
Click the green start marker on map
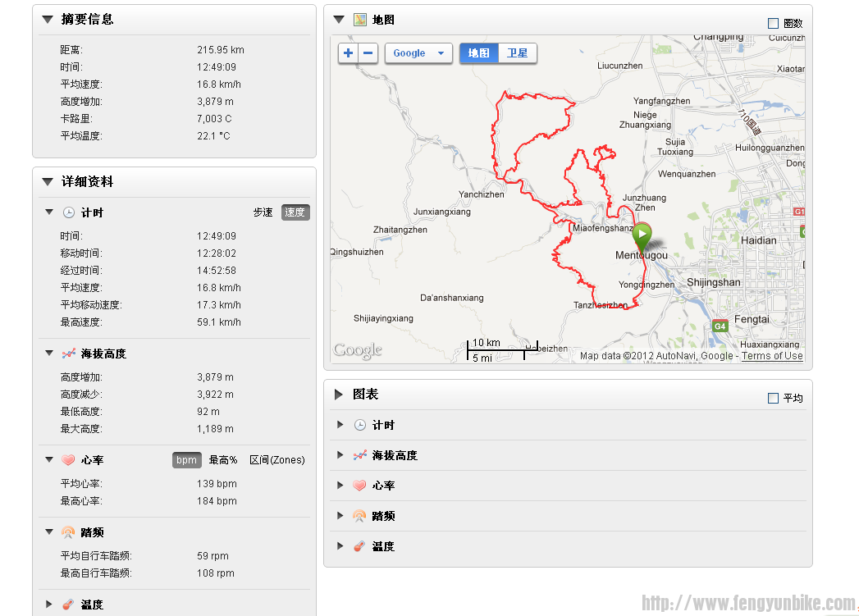pos(642,235)
